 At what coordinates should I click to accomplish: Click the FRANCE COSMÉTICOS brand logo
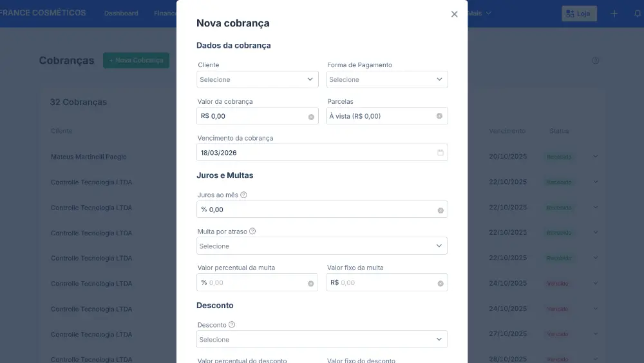[43, 13]
